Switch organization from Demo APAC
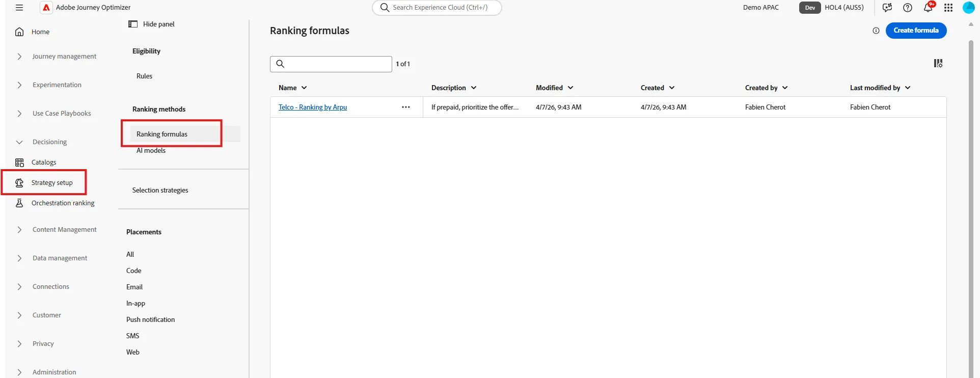 click(x=760, y=8)
